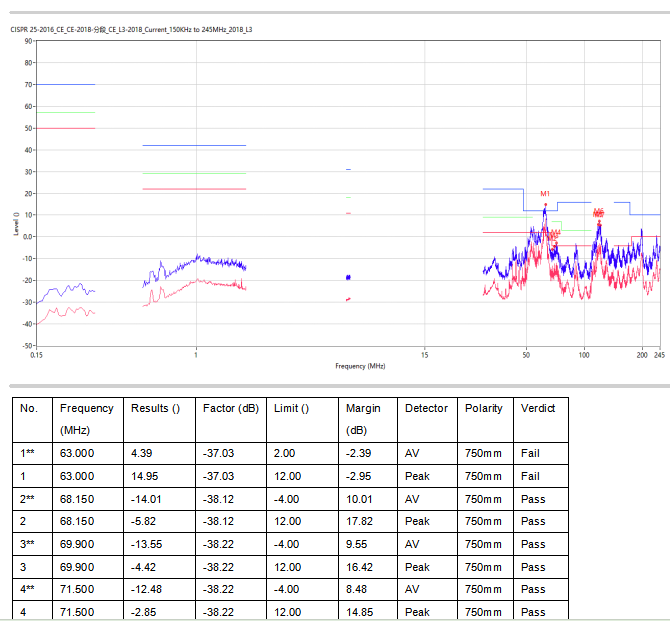
Task: Select the row number cell '1**'
Action: (27, 453)
